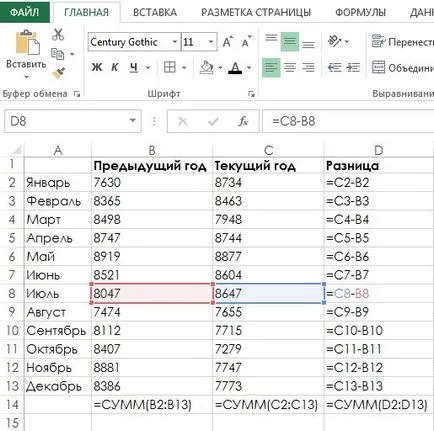
Task: Select column D header
Action: [x=379, y=150]
